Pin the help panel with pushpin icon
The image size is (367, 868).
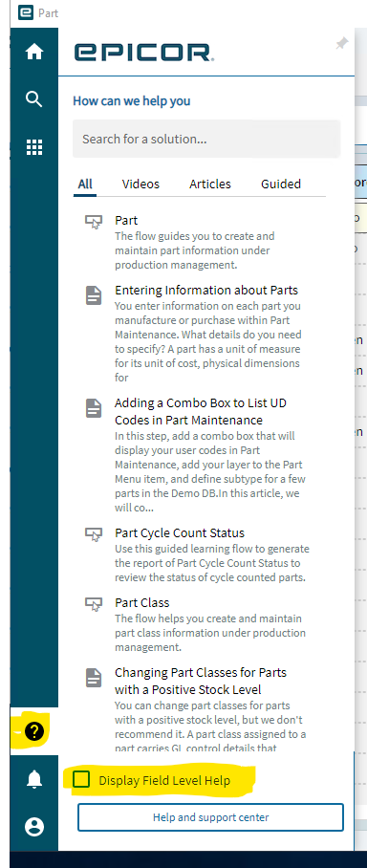tap(342, 44)
